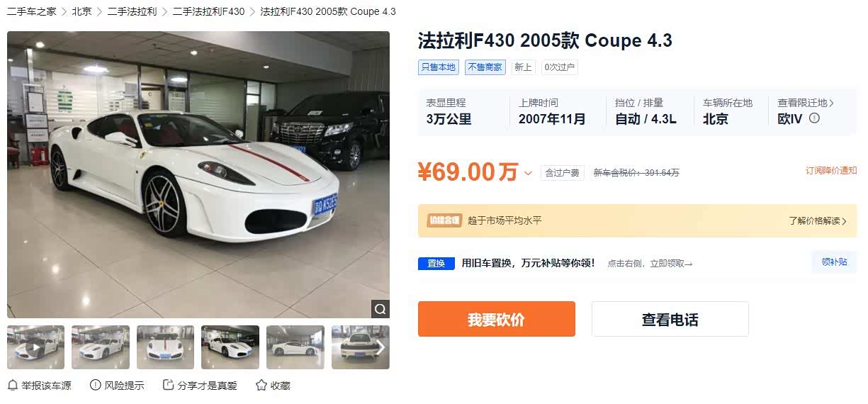Click the magnifier icon on main photo
This screenshot has height=404, width=868.
381,309
